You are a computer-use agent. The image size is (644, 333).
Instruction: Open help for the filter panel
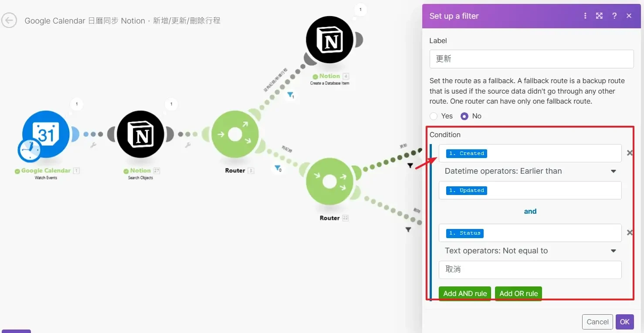pyautogui.click(x=614, y=16)
